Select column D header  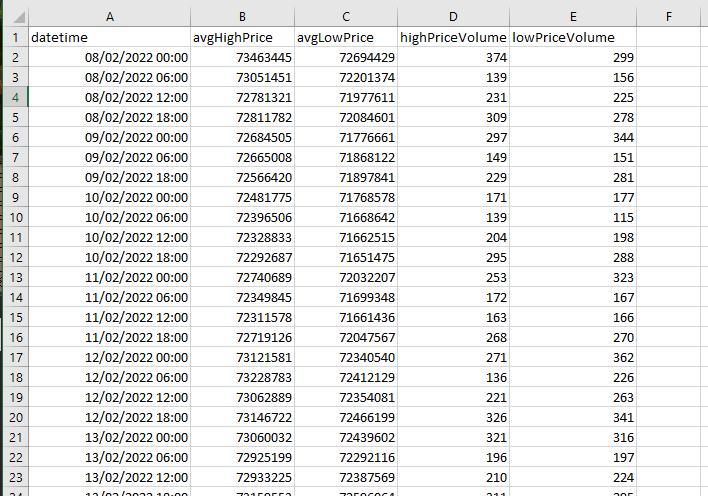pos(453,17)
